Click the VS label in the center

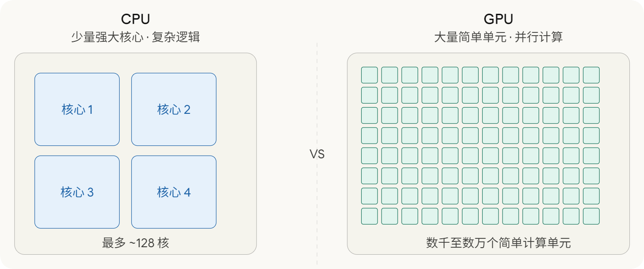[x=317, y=155]
